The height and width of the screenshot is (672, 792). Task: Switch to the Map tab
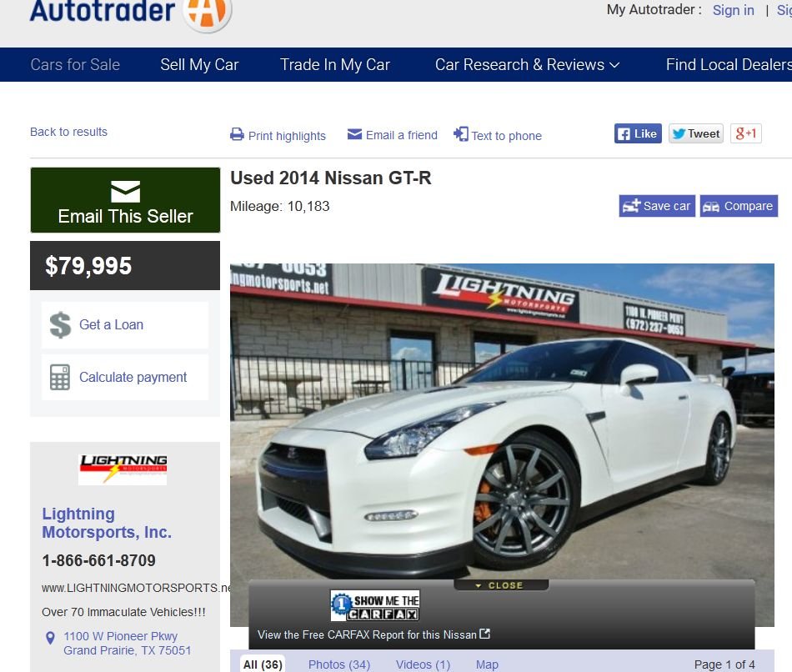point(487,664)
